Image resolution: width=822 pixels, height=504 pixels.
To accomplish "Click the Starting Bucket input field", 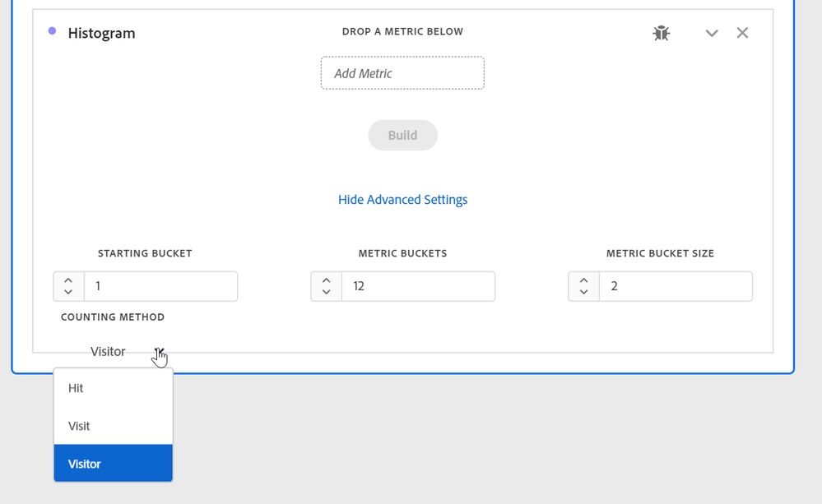I will click(x=160, y=286).
